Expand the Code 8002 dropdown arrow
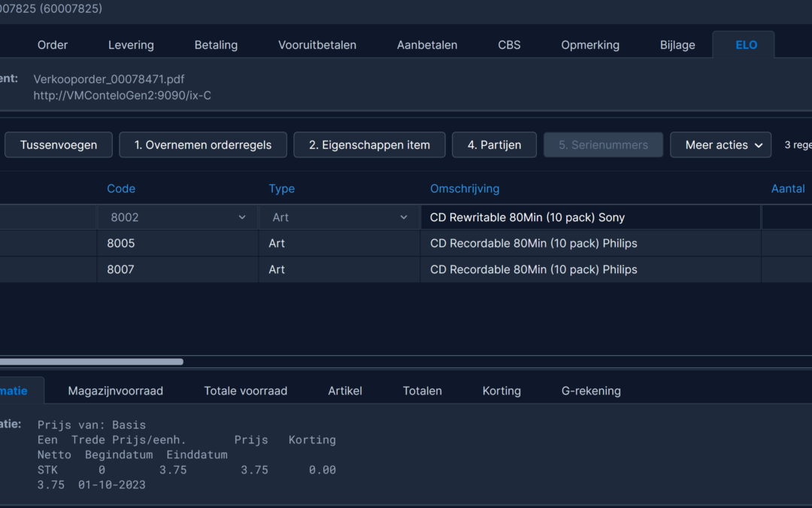 (x=242, y=217)
